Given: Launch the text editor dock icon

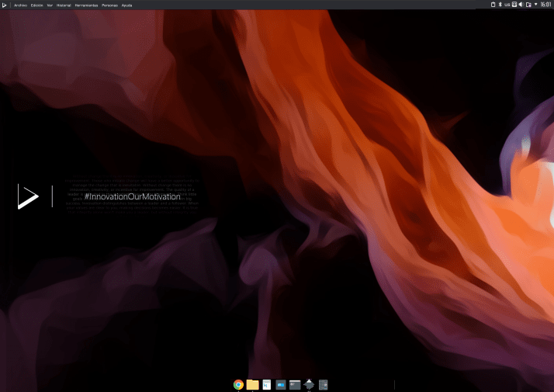Looking at the screenshot, I should tap(267, 384).
